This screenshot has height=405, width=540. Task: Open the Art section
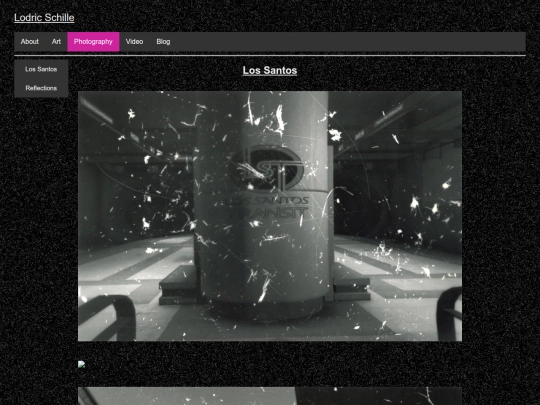coord(56,42)
